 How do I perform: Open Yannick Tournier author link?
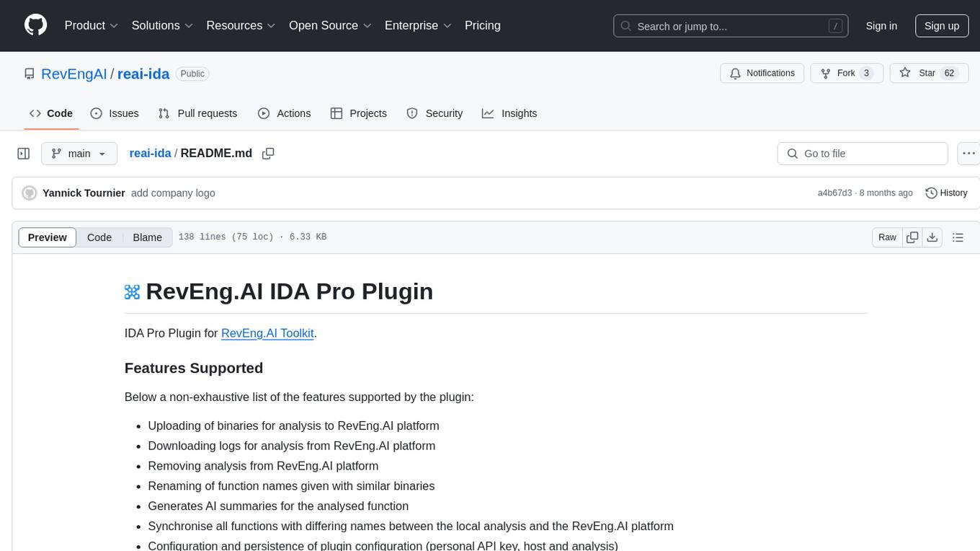tap(84, 193)
